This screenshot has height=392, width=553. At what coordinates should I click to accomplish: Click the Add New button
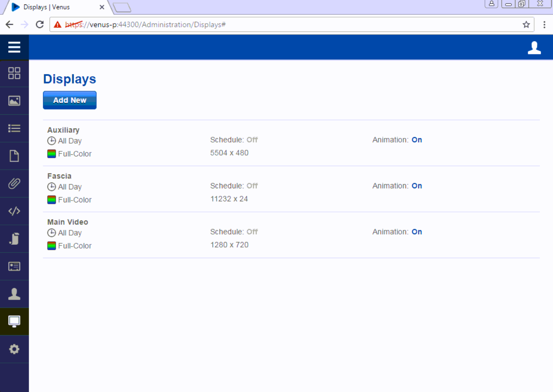(x=70, y=100)
